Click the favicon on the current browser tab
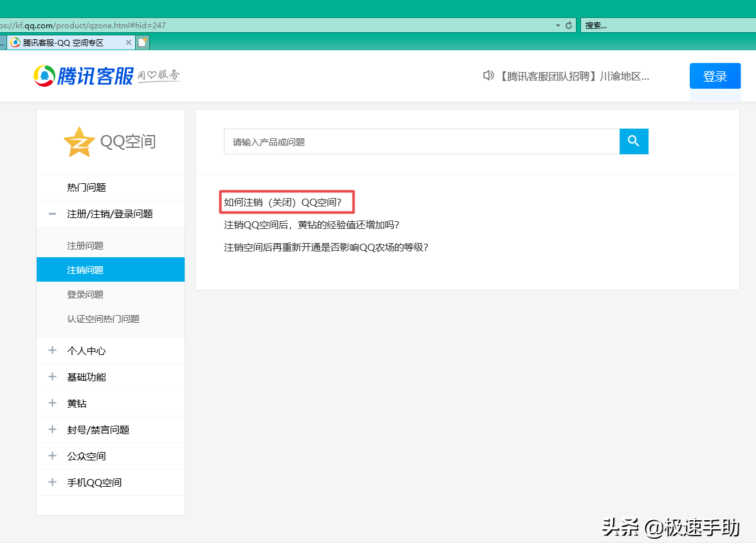Image resolution: width=756 pixels, height=553 pixels. pyautogui.click(x=15, y=41)
